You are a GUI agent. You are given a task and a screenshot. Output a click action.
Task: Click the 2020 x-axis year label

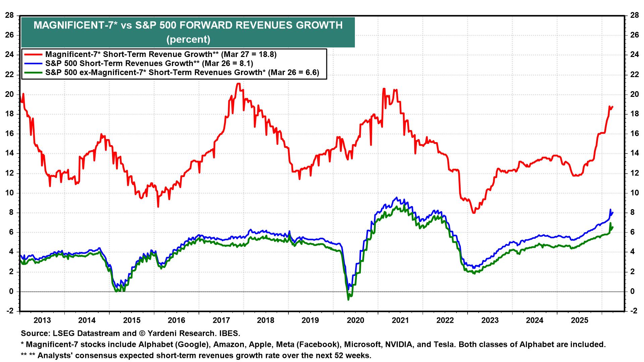pyautogui.click(x=356, y=320)
